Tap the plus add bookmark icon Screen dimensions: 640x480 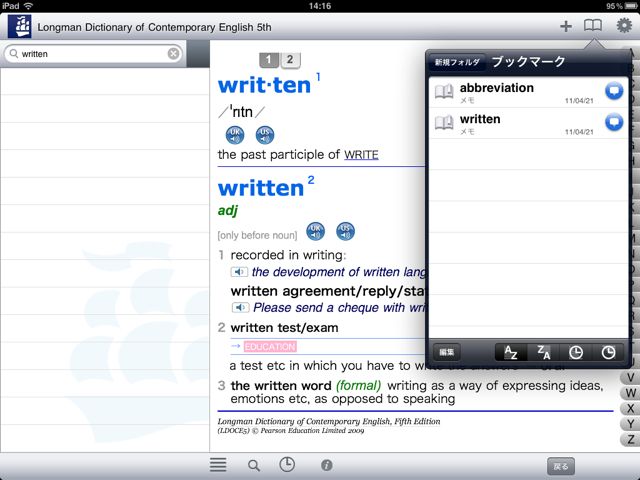566,27
